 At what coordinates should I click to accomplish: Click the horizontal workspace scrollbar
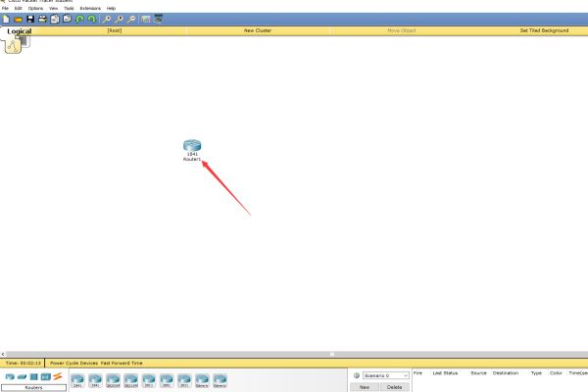[x=296, y=354]
